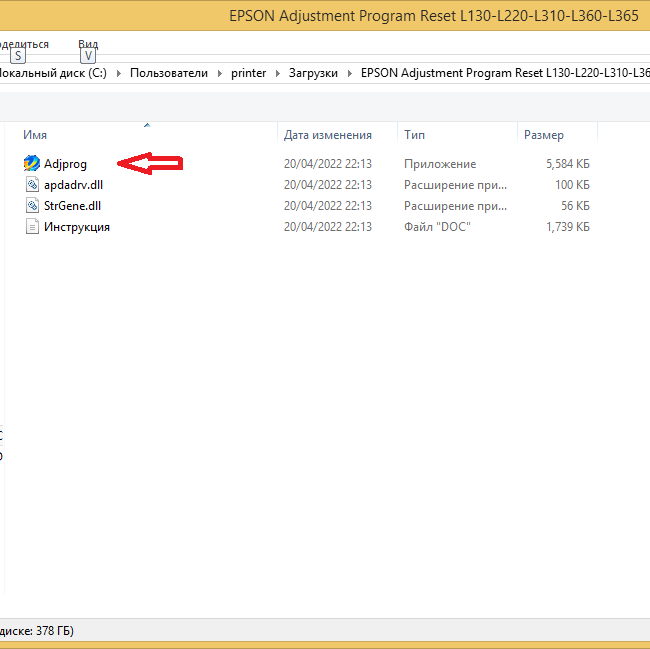Click the 100 КБ size value

(x=572, y=184)
